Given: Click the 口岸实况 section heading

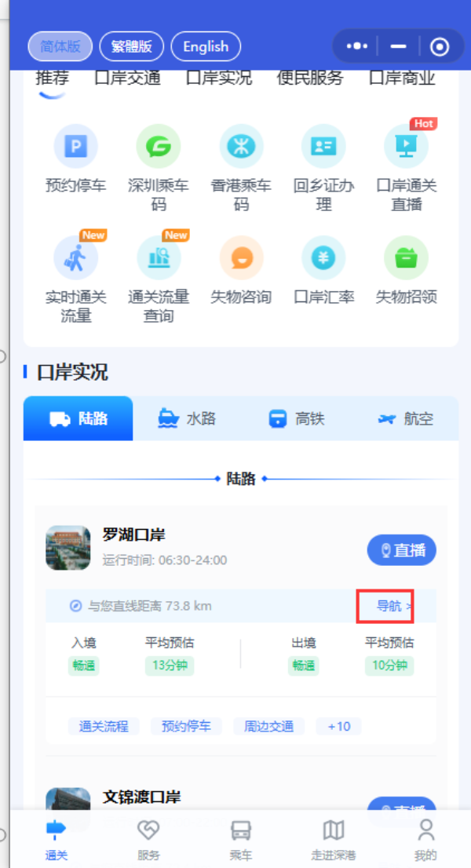Looking at the screenshot, I should tap(72, 373).
